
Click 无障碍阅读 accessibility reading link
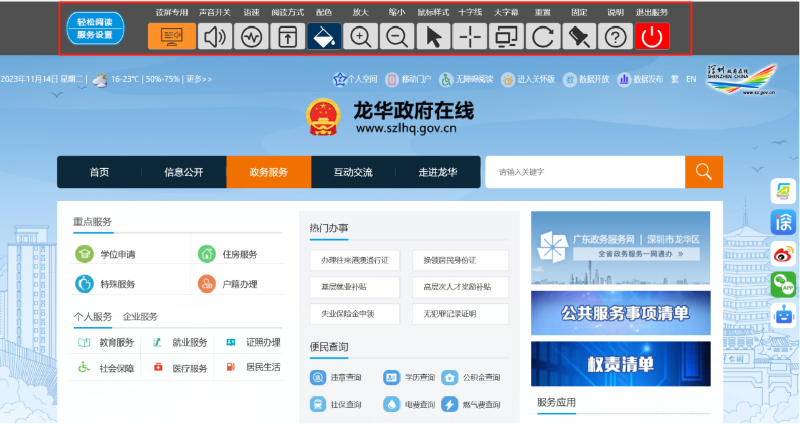pyautogui.click(x=466, y=79)
